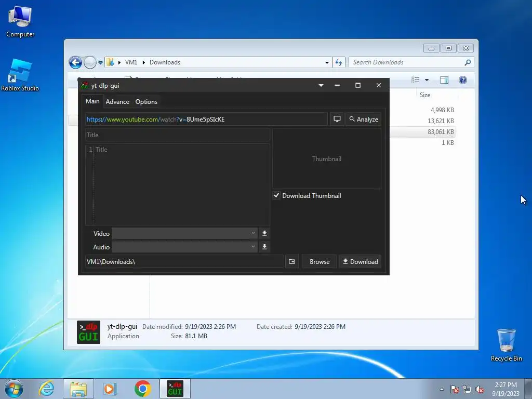Launch Internet Explorer from taskbar
The height and width of the screenshot is (399, 532).
[x=46, y=389]
